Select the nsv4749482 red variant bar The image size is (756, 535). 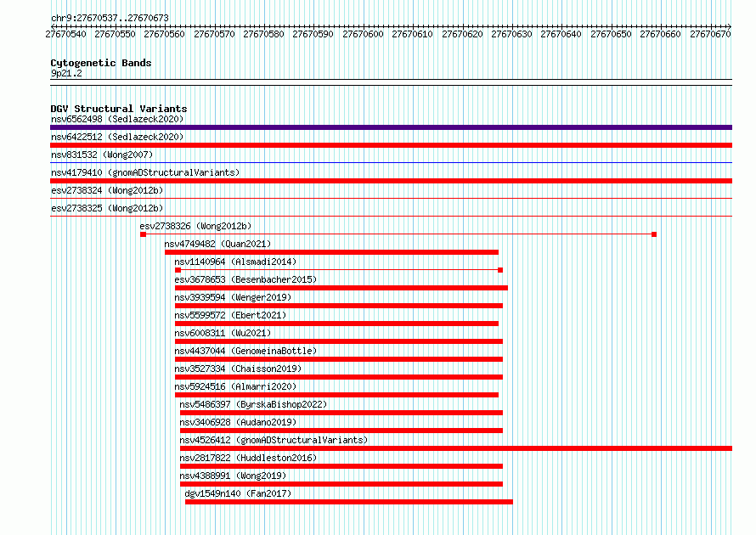(x=332, y=252)
